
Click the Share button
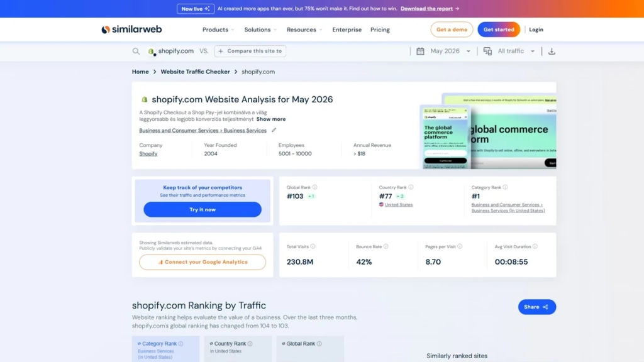tap(537, 307)
